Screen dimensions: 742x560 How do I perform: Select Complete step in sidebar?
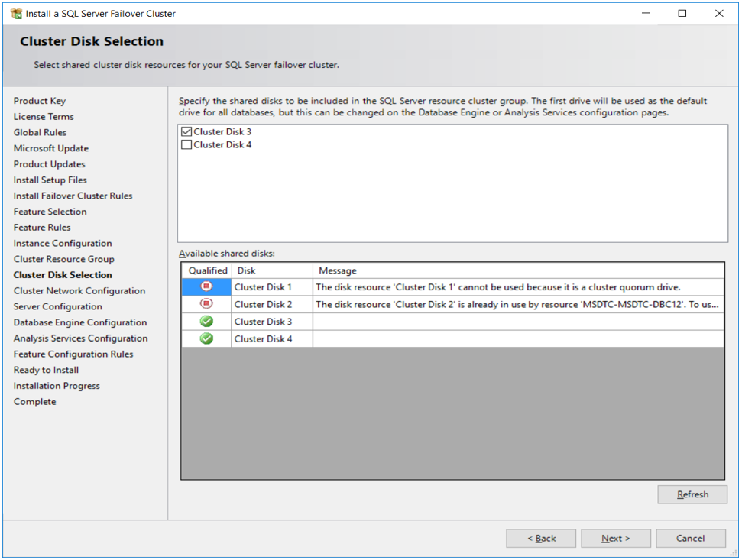pos(34,402)
